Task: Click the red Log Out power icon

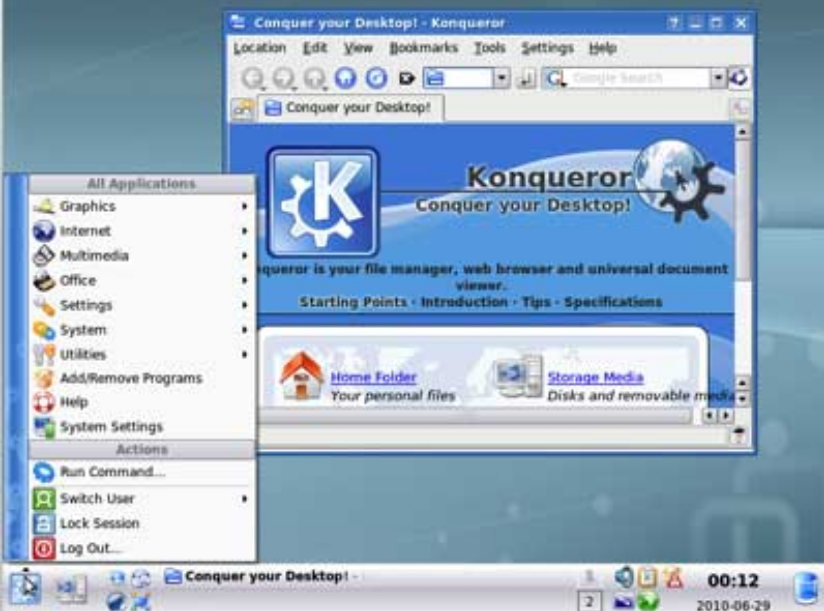Action: 44,548
